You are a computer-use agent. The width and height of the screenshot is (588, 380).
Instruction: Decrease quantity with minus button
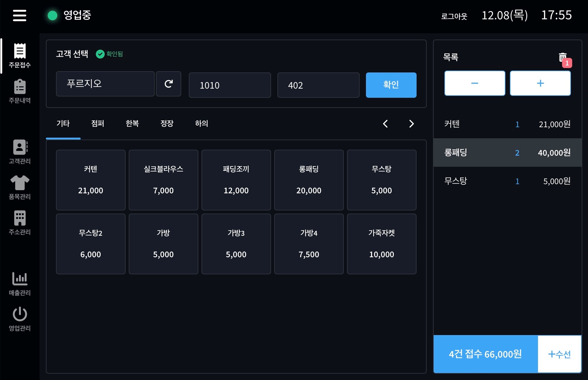point(475,83)
